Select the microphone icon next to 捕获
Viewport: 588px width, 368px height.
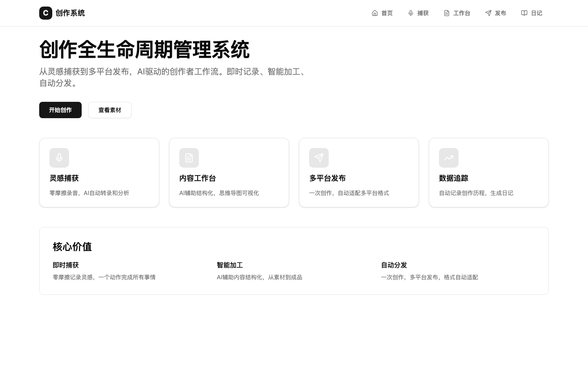click(411, 13)
